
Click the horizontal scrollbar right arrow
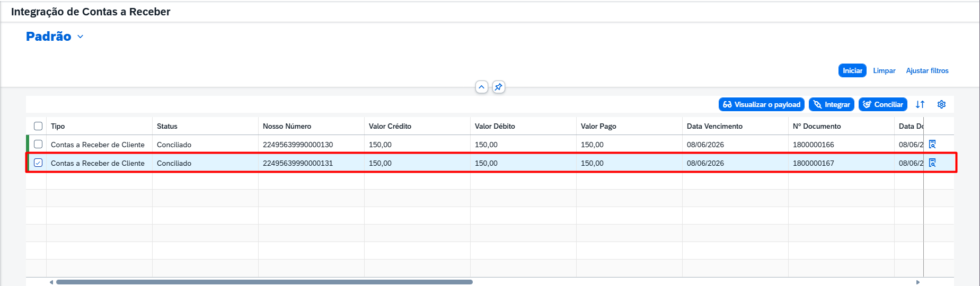click(917, 282)
